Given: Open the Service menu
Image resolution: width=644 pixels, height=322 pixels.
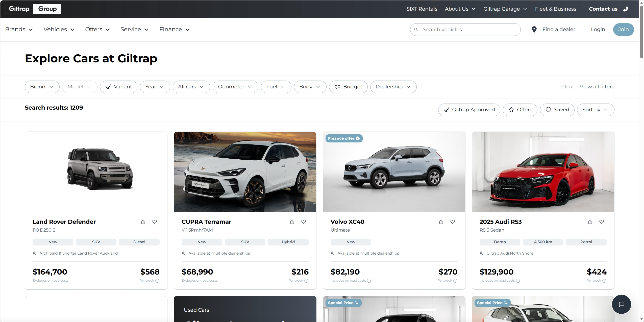Looking at the screenshot, I should click(x=134, y=30).
